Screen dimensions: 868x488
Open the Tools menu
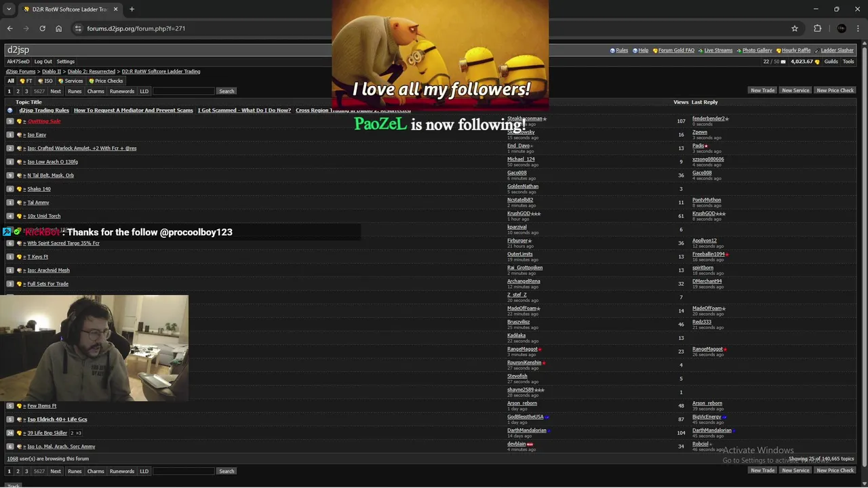click(x=848, y=62)
